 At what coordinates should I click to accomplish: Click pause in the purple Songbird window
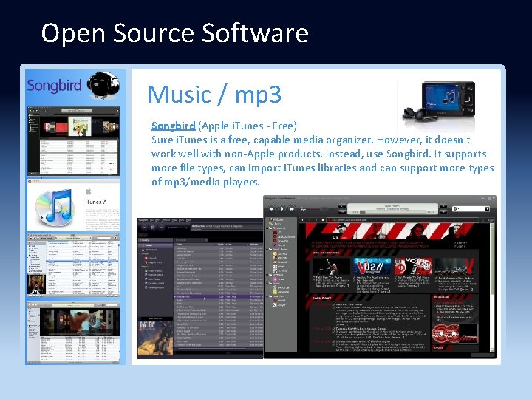pos(153,228)
